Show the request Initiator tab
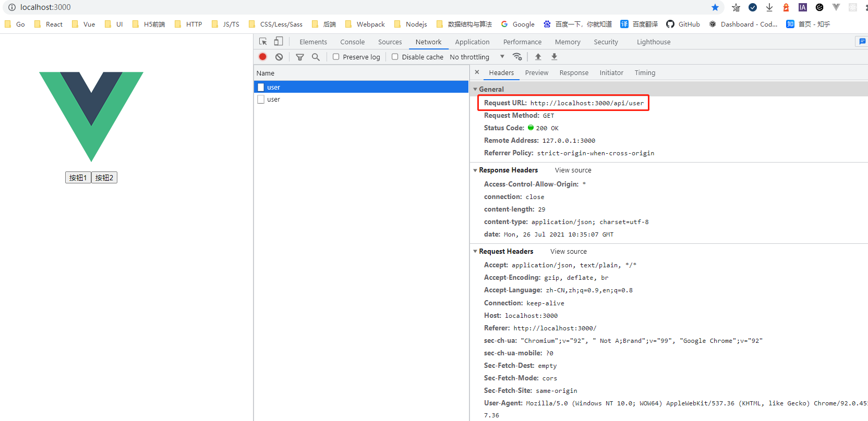 pyautogui.click(x=611, y=73)
